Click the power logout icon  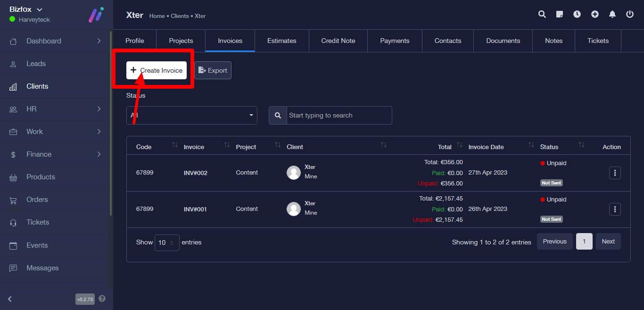630,14
